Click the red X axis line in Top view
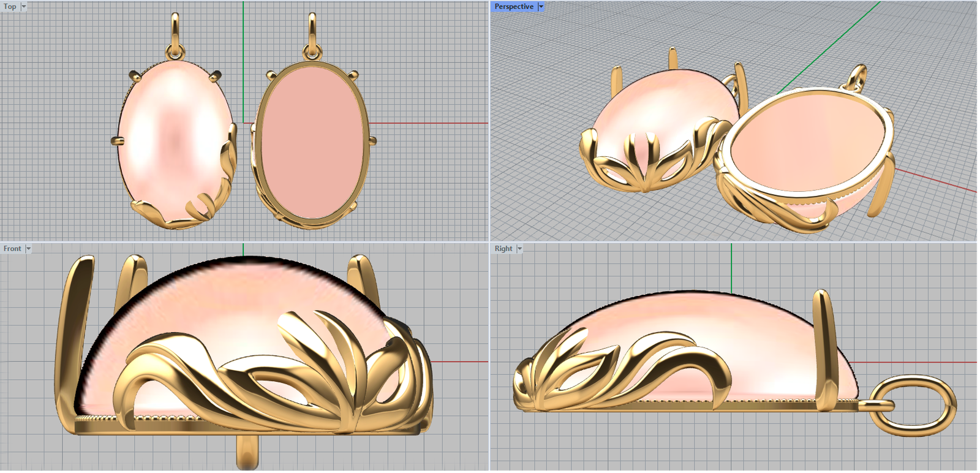The width and height of the screenshot is (980, 473). (429, 123)
